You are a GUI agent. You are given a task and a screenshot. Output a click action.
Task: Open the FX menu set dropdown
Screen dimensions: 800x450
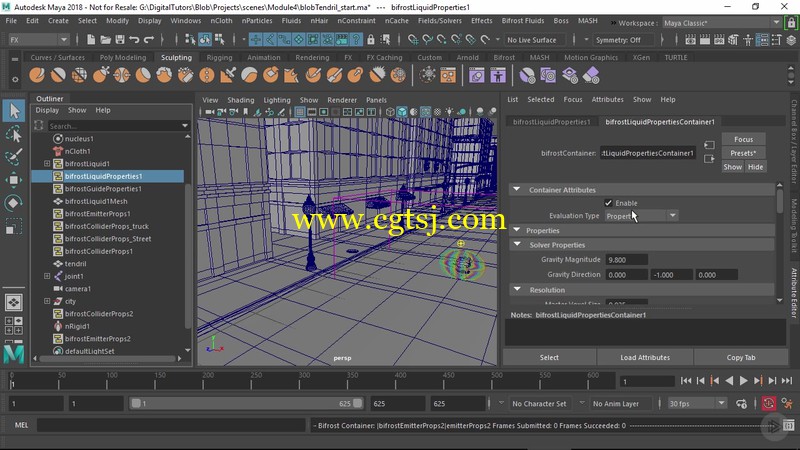(38, 40)
